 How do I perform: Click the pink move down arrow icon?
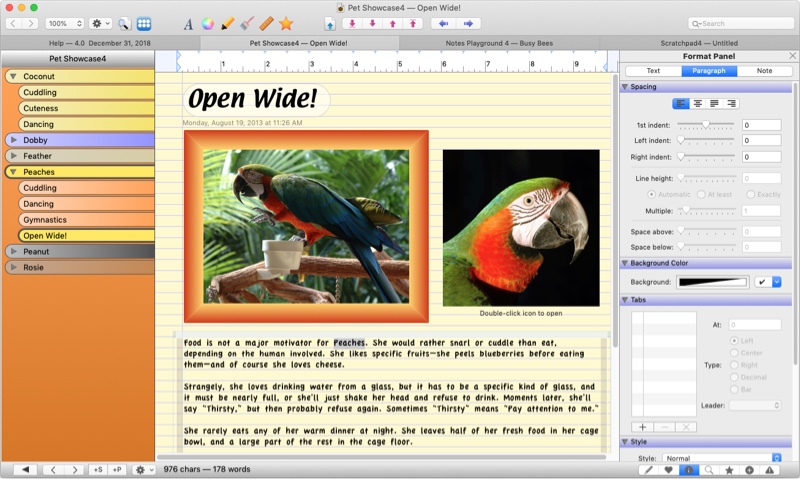tap(372, 23)
